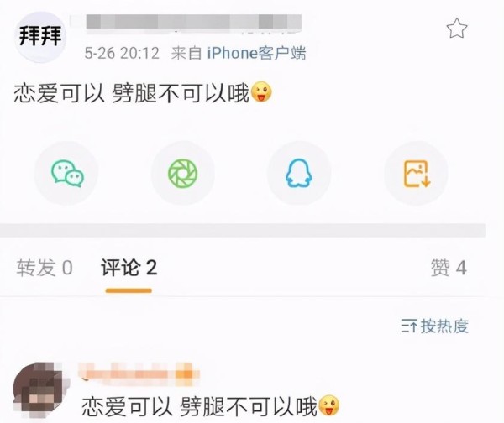504x423 pixels.
Task: Expand the 按热度 sort dropdown
Action: [434, 326]
